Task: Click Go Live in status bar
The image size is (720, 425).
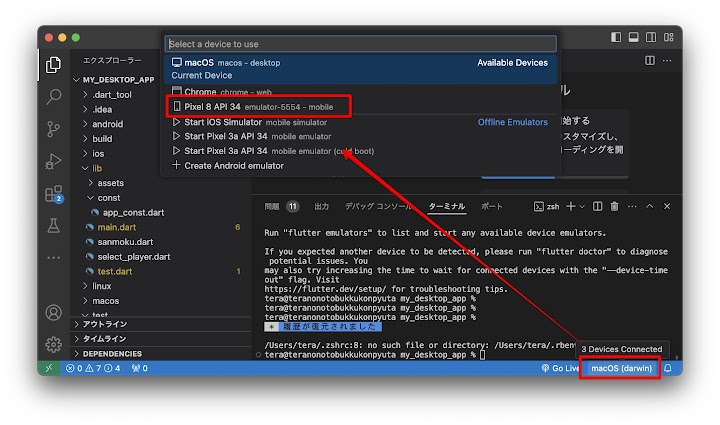Action: point(560,368)
